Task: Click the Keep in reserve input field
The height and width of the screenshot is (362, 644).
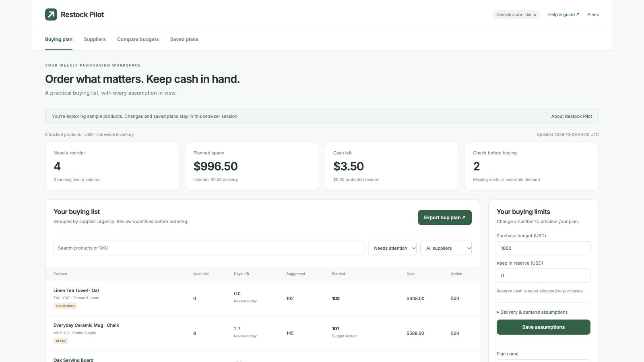Action: (543, 276)
